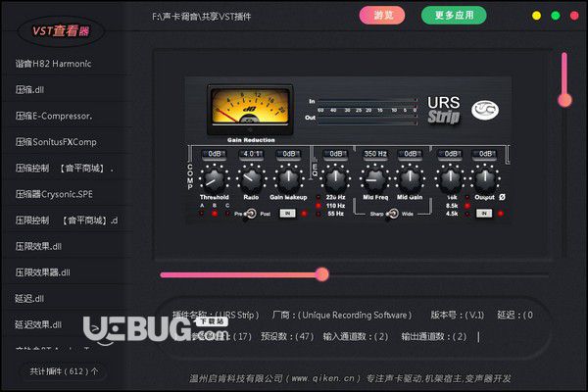Click the 浏览 browse button
The height and width of the screenshot is (392, 588).
point(382,16)
